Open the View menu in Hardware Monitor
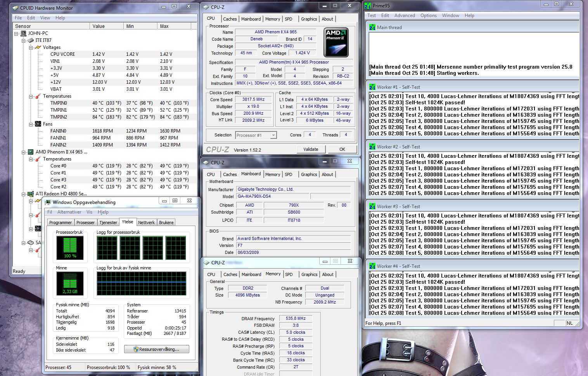 coord(45,18)
